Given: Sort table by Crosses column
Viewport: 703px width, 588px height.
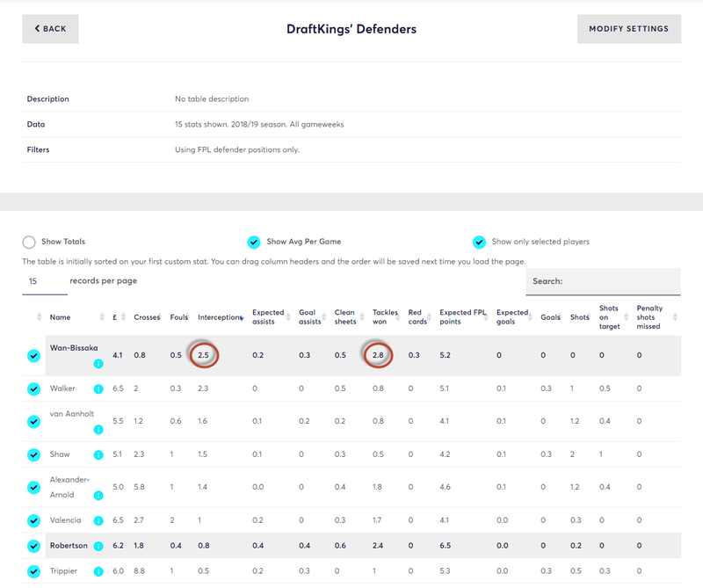Looking at the screenshot, I should pos(147,317).
